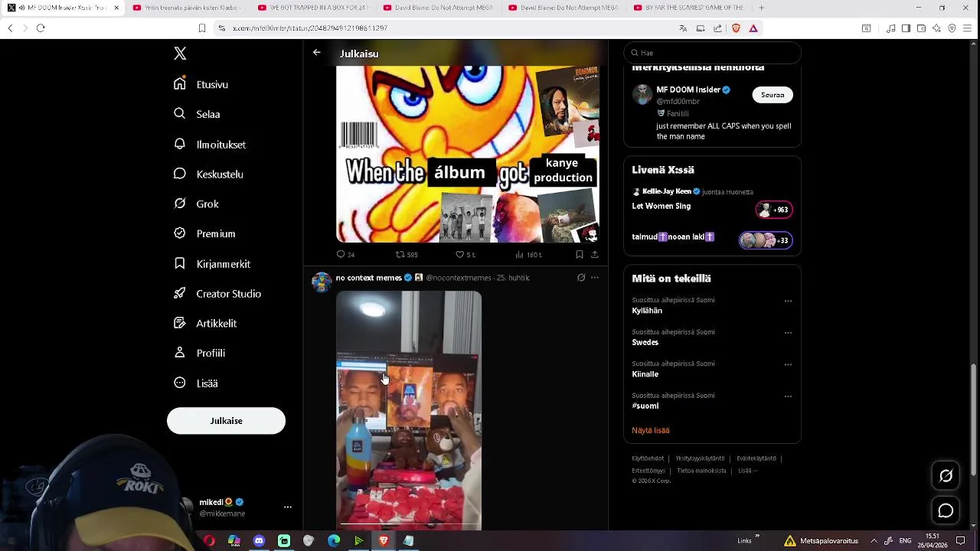Open the #suomi trending topic
The width and height of the screenshot is (980, 551).
[645, 406]
